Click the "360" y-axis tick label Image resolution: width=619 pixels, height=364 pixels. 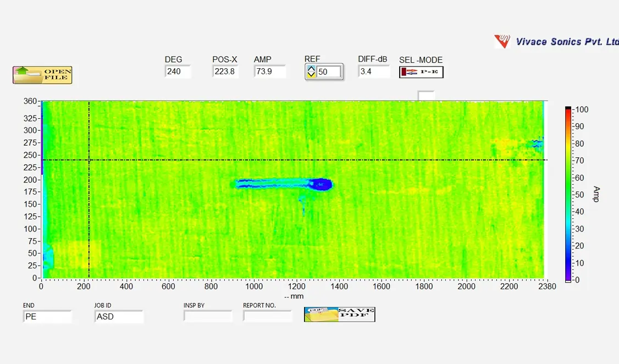coord(30,101)
